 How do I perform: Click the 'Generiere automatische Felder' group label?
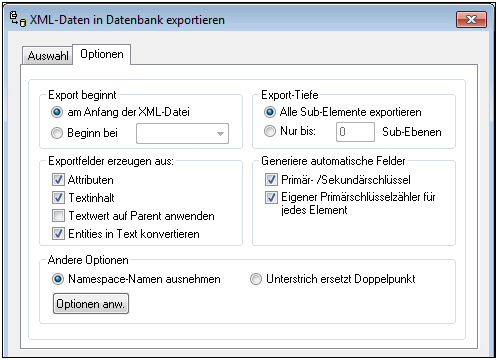pyautogui.click(x=333, y=161)
